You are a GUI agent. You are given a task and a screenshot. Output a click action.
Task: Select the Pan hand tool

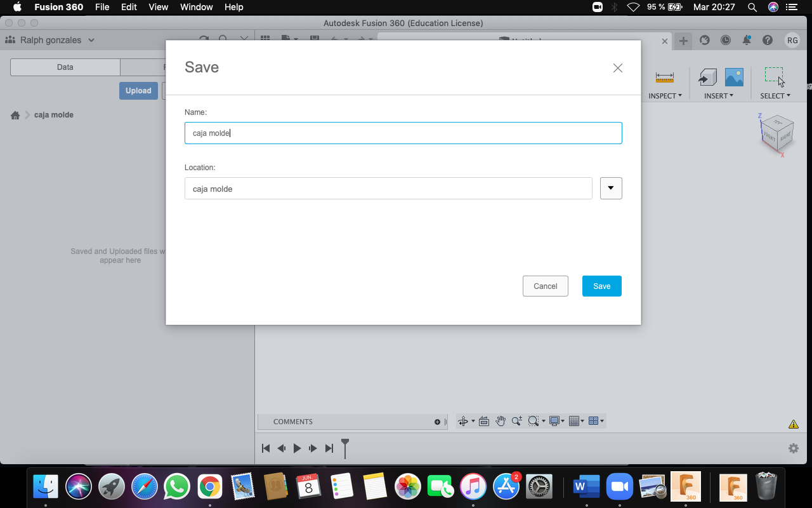(x=501, y=421)
